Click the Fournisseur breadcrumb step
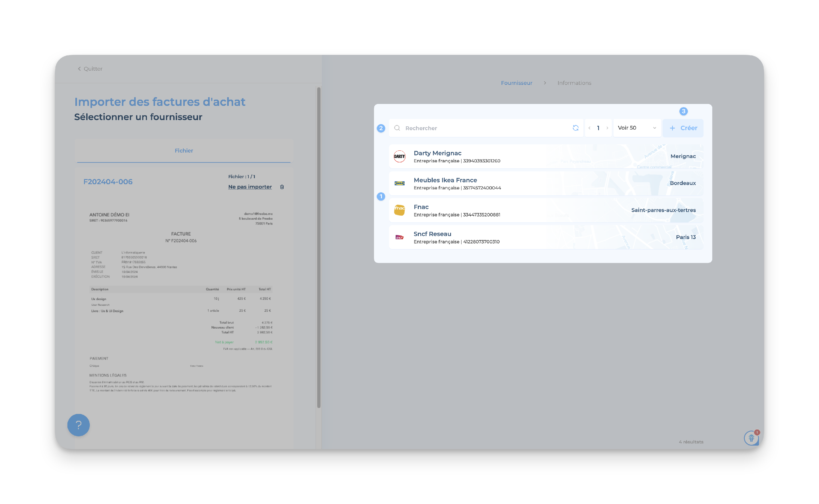Viewport: 819px width, 504px height. (x=516, y=83)
